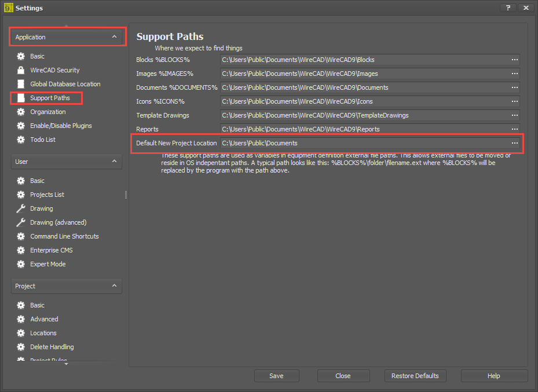Open Drawing (advanced) settings
538x392 pixels.
click(58, 222)
